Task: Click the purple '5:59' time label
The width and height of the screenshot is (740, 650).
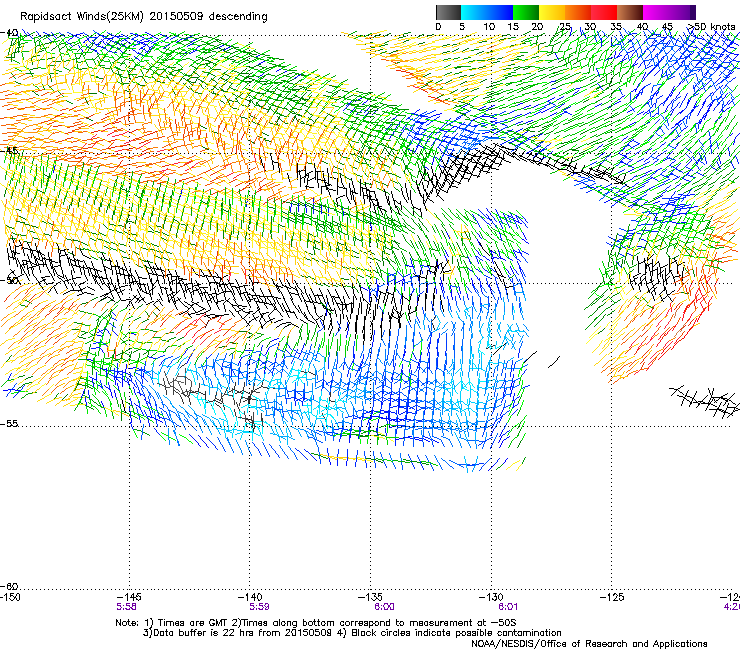Action: click(259, 607)
